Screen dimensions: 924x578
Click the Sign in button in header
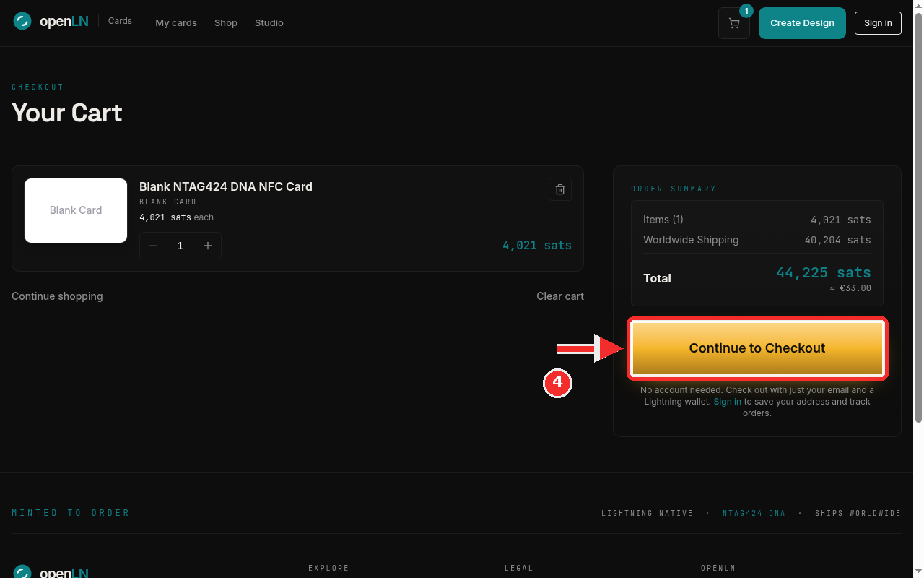[878, 23]
